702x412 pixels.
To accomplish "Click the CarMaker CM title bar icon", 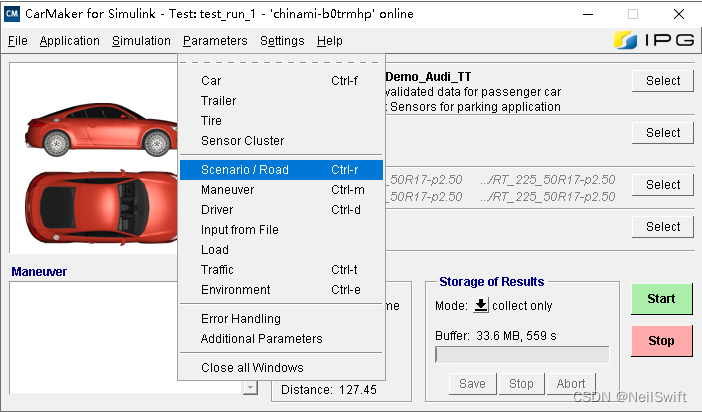I will click(x=12, y=14).
